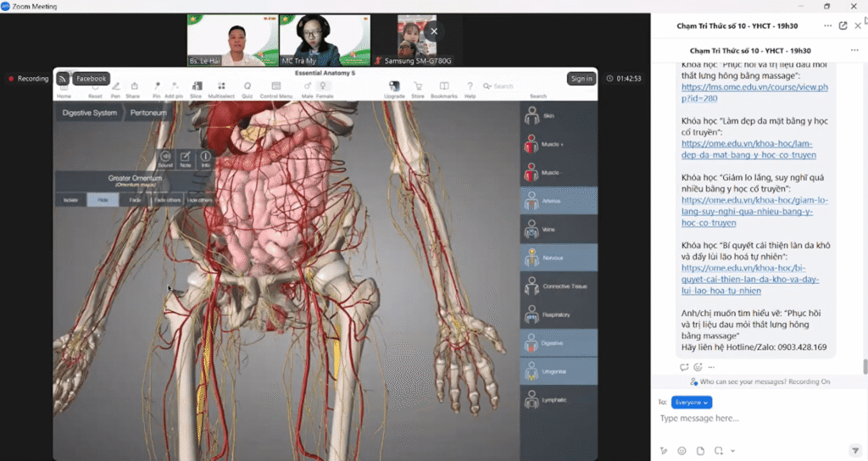This screenshot has width=868, height=461.
Task: Open the Info button for Greater Omentum
Action: (205, 158)
